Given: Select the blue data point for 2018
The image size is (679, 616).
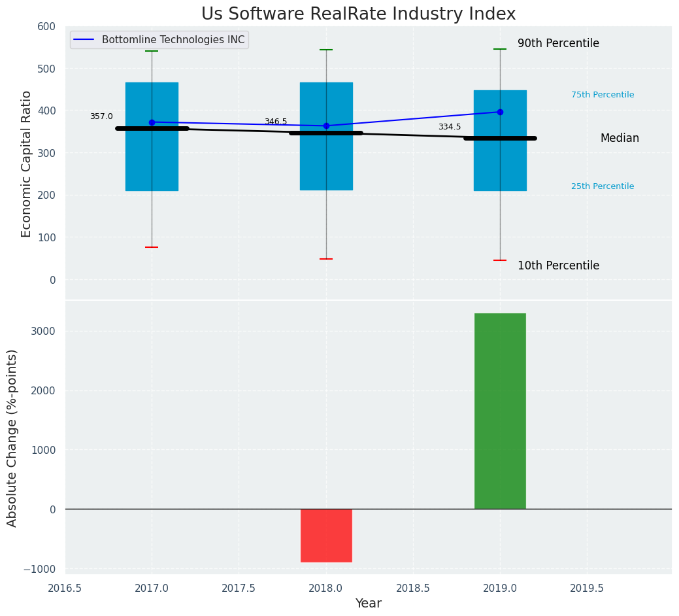Looking at the screenshot, I should click(x=326, y=126).
